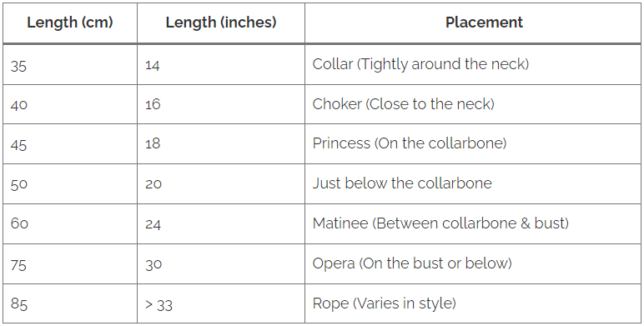Click Opera (On the bust or below)

[x=412, y=263]
